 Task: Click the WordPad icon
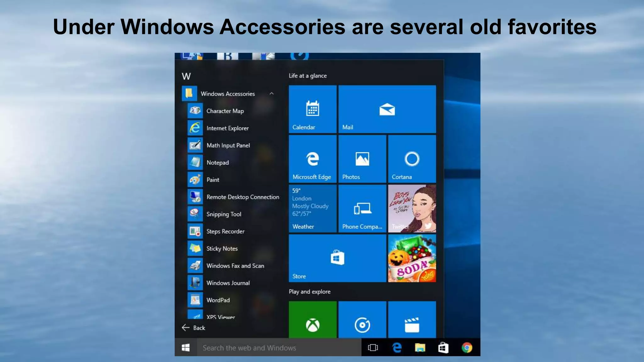(195, 300)
